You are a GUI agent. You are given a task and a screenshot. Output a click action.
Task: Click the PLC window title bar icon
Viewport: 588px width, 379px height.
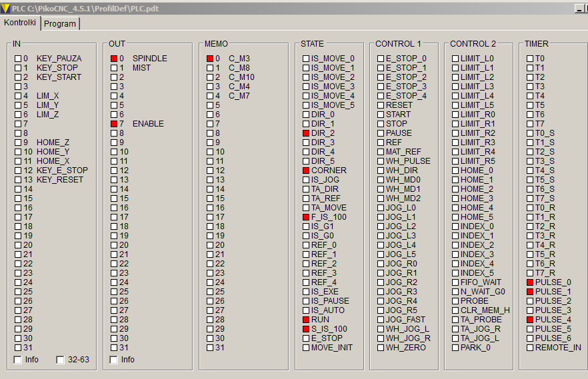5,8
